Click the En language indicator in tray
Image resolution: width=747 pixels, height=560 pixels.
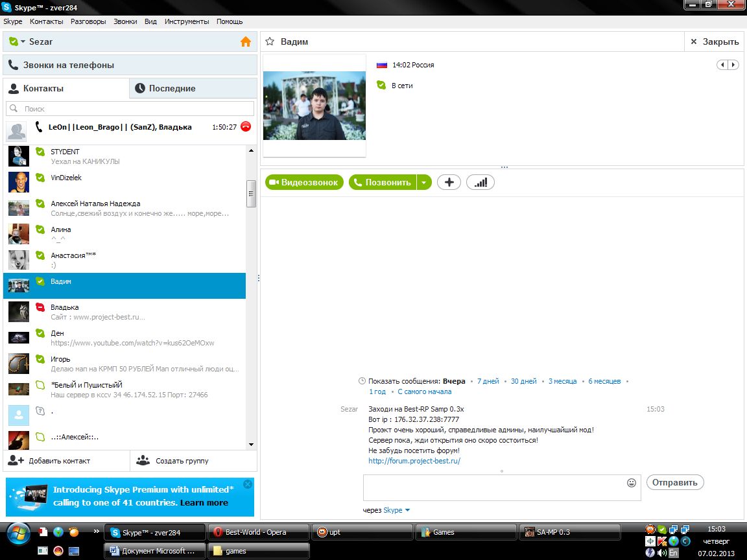(673, 553)
